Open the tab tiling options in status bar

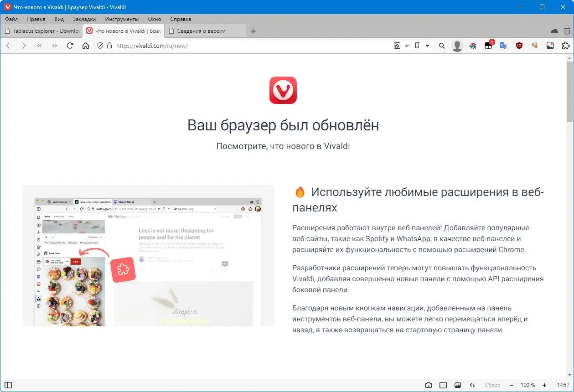(443, 385)
